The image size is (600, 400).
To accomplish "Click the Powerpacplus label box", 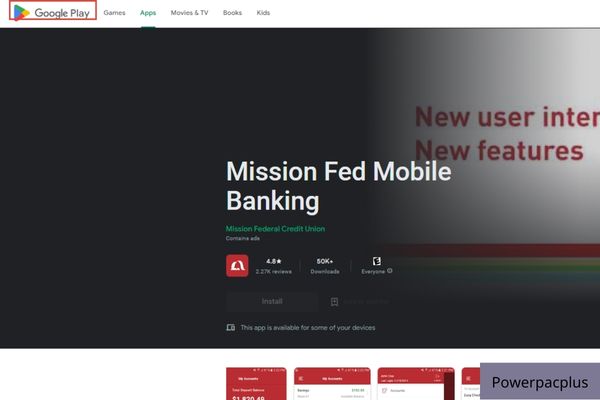I will pos(540,382).
